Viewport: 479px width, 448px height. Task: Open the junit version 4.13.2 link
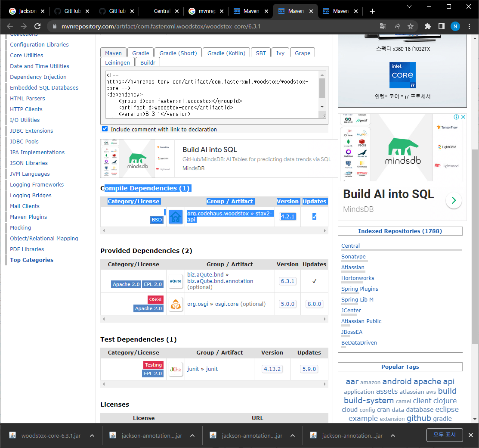coord(272,369)
